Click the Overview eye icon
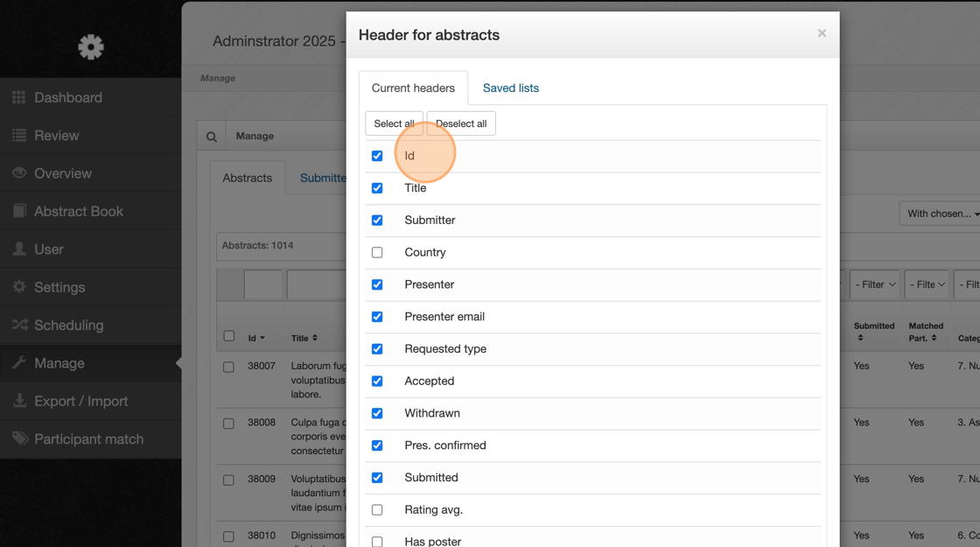This screenshot has width=980, height=547. (18, 173)
